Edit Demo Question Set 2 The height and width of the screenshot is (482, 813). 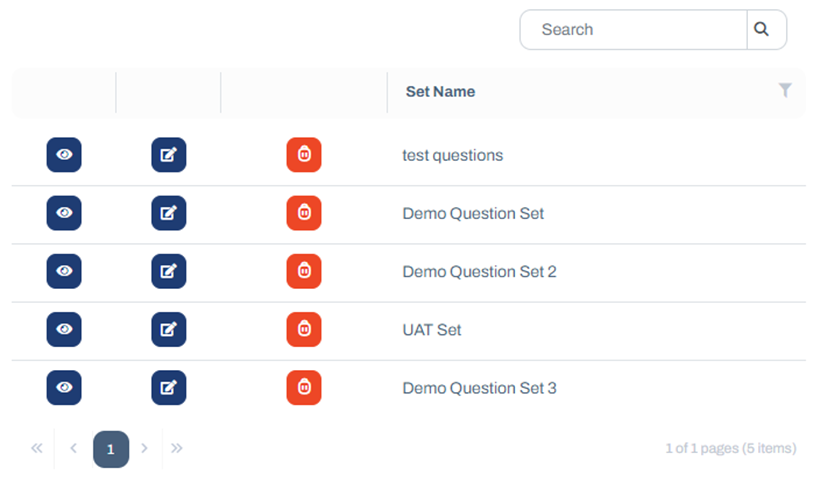(x=169, y=271)
